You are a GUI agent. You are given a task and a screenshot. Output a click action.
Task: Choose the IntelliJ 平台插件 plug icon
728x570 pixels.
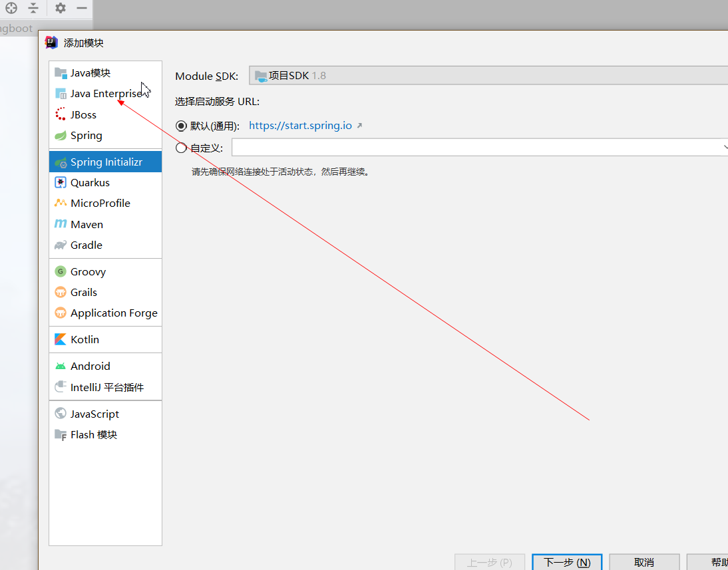pos(61,386)
